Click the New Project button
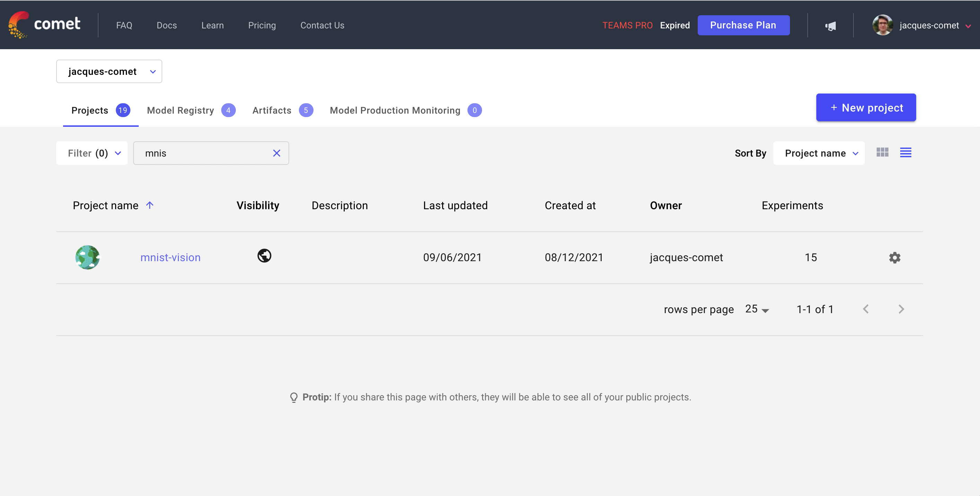This screenshot has width=980, height=496. tap(867, 107)
